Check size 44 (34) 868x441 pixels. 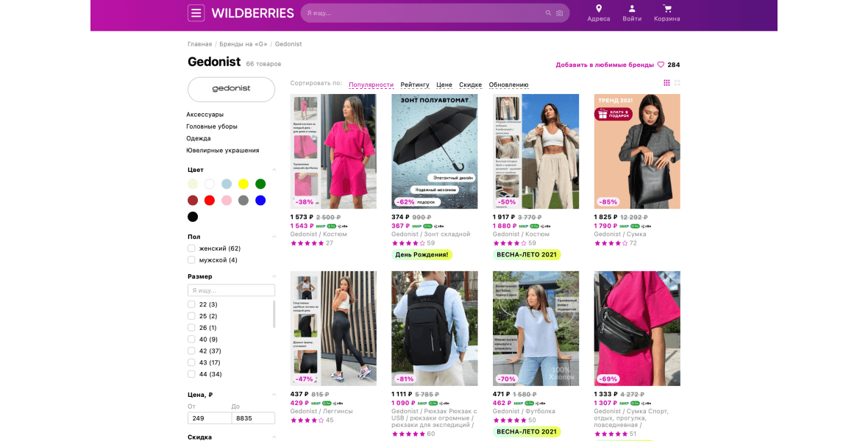(191, 374)
